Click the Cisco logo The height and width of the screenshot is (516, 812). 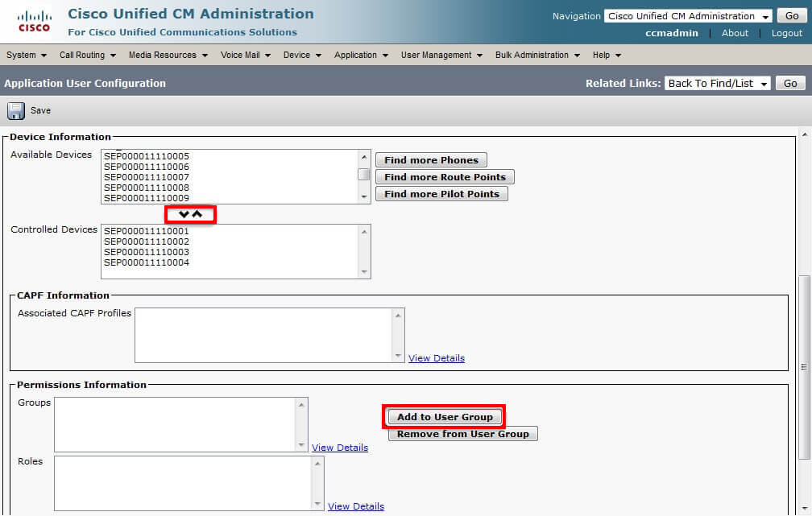pyautogui.click(x=34, y=21)
